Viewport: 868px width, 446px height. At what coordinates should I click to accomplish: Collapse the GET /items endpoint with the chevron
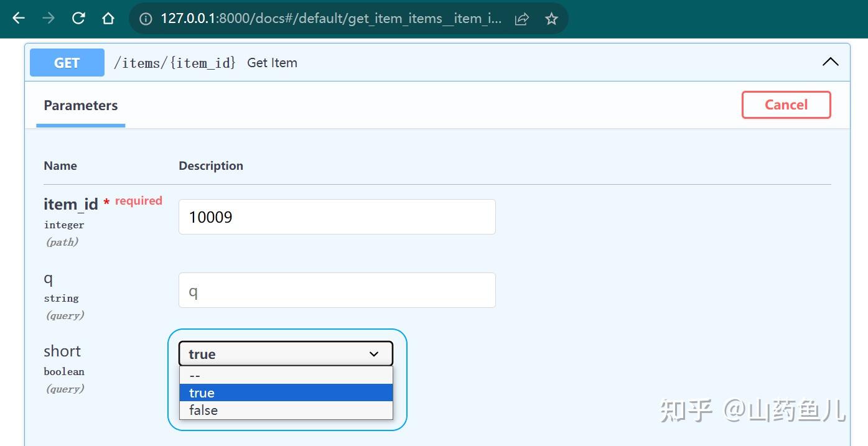click(x=831, y=62)
